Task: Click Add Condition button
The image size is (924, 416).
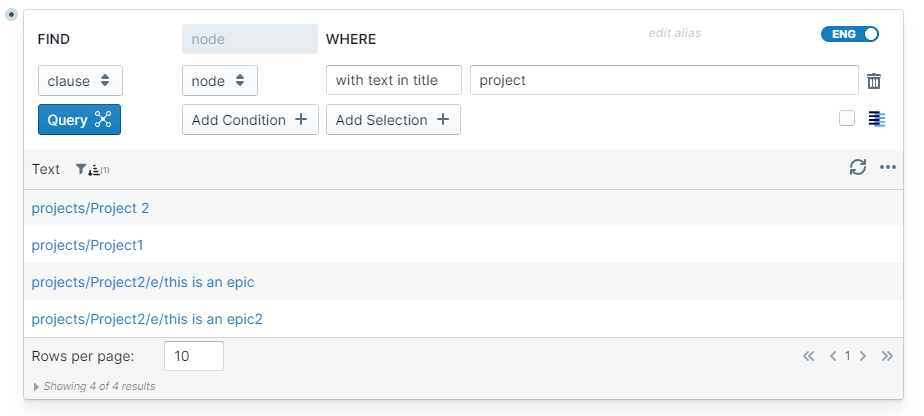Action: [250, 120]
